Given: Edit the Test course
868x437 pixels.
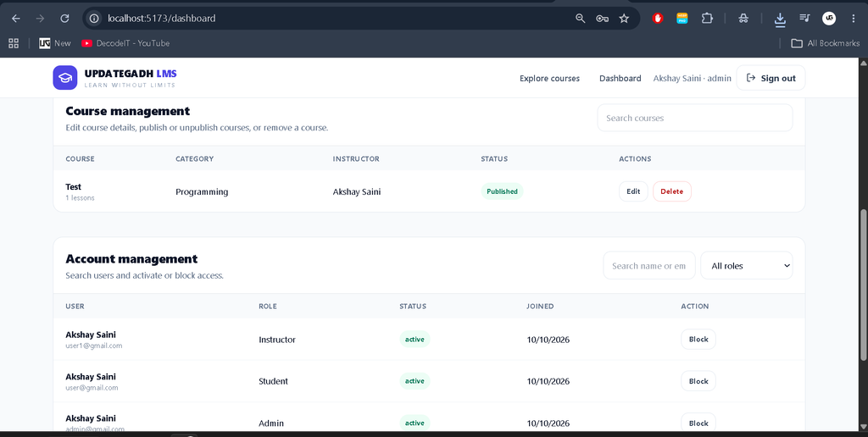Looking at the screenshot, I should [x=633, y=191].
